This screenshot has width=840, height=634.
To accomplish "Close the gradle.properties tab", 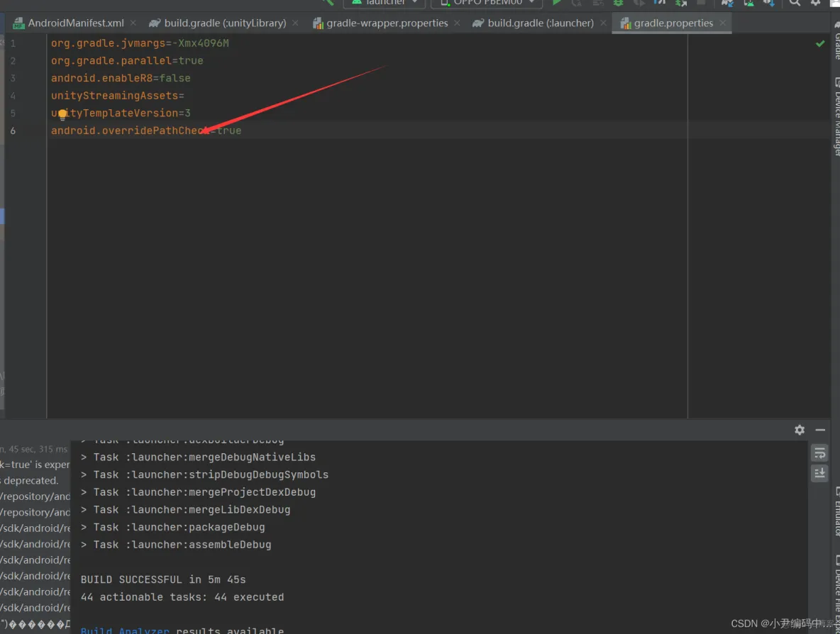I will (723, 23).
